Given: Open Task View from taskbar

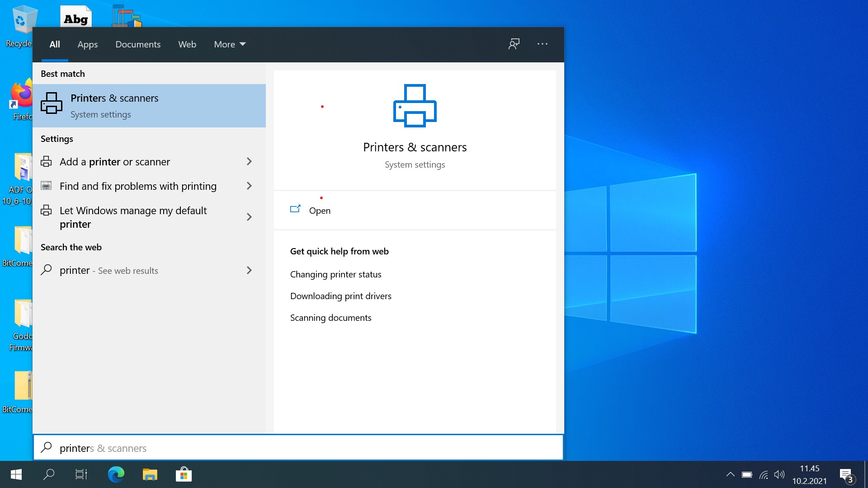Looking at the screenshot, I should [x=81, y=474].
